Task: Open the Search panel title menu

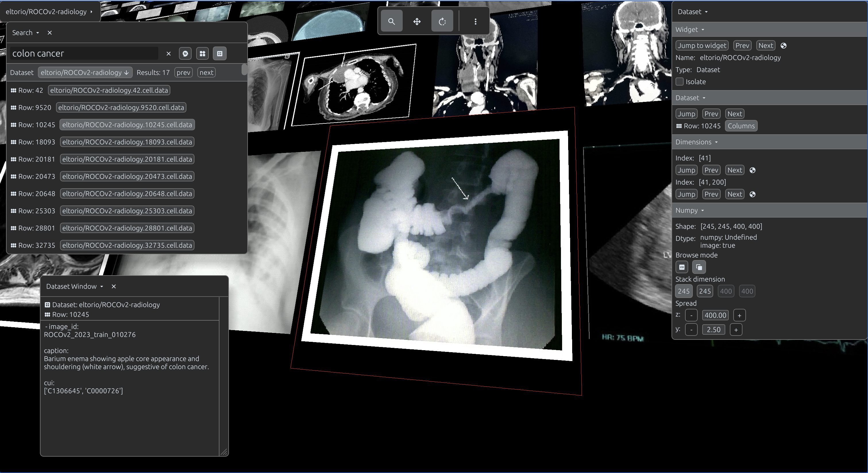Action: coord(26,33)
